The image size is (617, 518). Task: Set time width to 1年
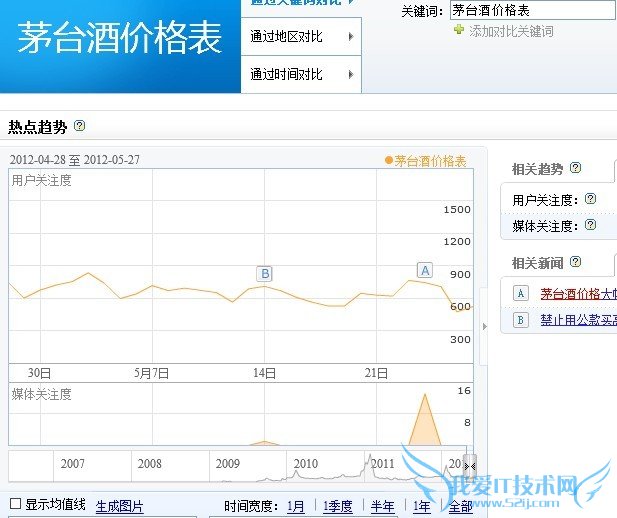tap(421, 506)
